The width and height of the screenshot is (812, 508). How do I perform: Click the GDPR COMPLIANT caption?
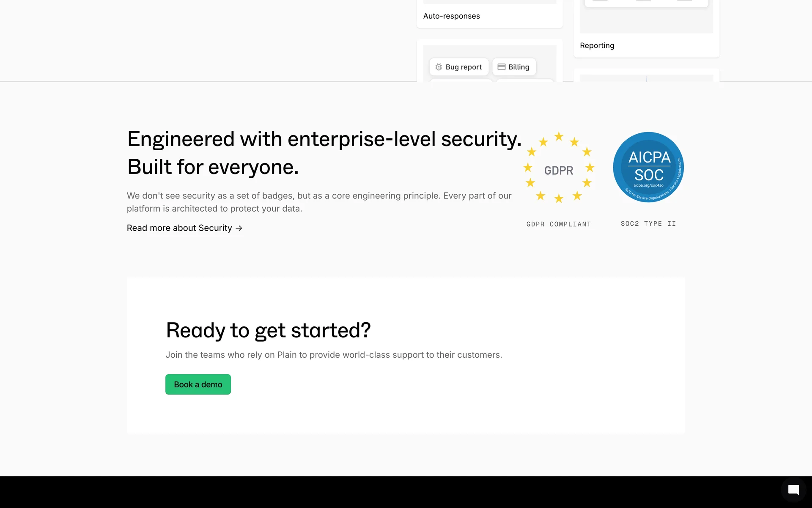tap(558, 224)
